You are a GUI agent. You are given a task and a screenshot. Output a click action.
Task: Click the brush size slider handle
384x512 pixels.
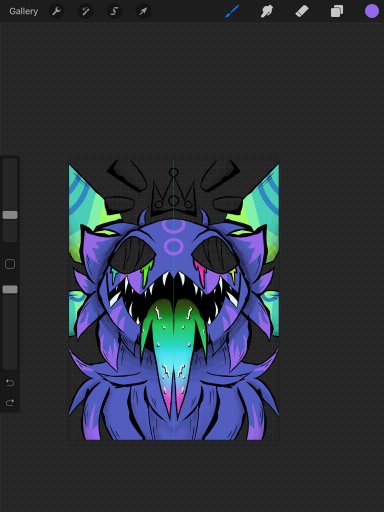point(10,215)
